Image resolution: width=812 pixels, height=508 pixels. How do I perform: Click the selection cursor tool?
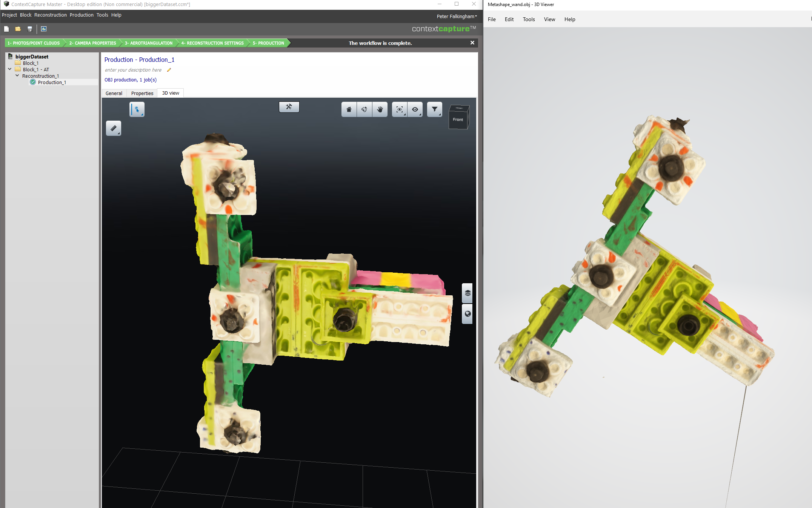137,110
